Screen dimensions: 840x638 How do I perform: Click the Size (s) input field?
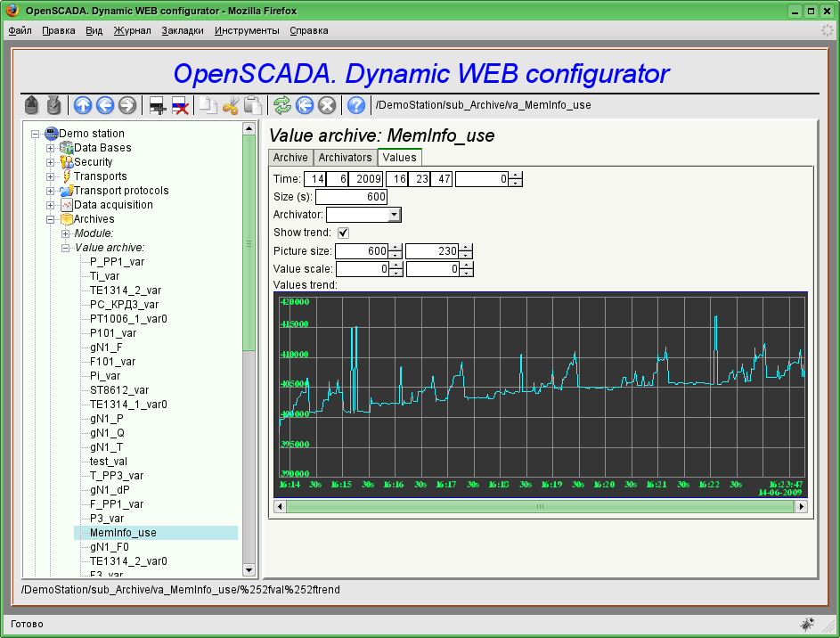coord(352,197)
